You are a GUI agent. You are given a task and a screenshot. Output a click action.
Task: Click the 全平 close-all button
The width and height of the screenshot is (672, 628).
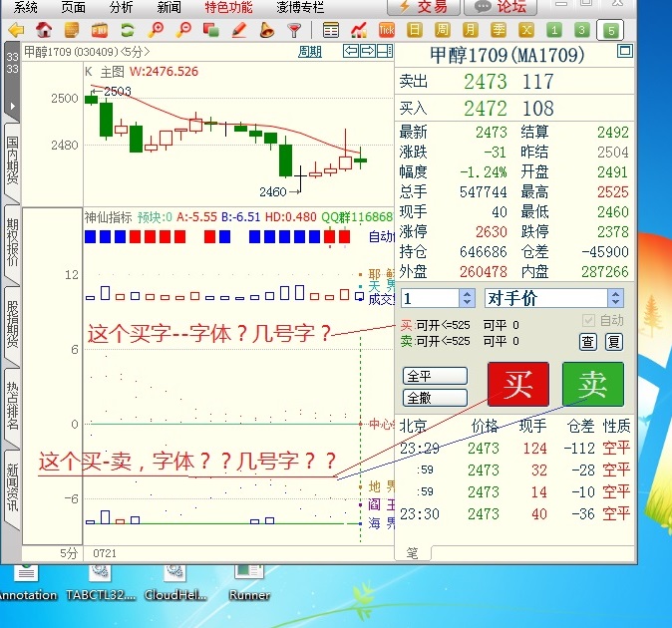(434, 376)
